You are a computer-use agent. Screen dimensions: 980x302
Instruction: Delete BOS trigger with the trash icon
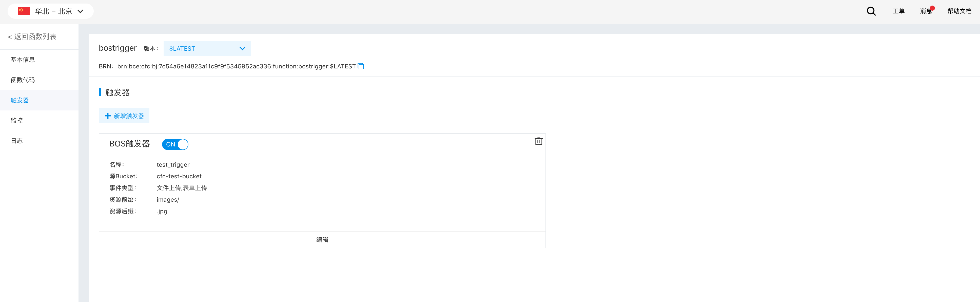pyautogui.click(x=538, y=141)
